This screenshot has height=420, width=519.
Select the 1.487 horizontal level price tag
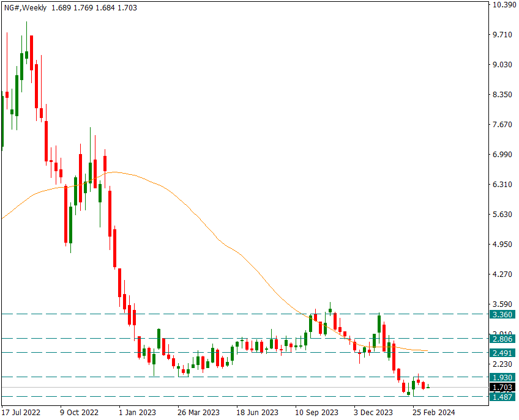coord(502,397)
